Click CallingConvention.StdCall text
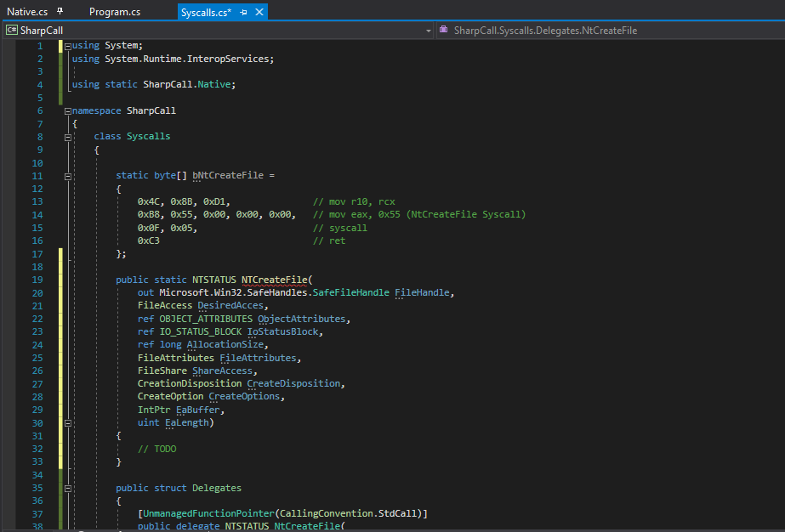 point(350,513)
